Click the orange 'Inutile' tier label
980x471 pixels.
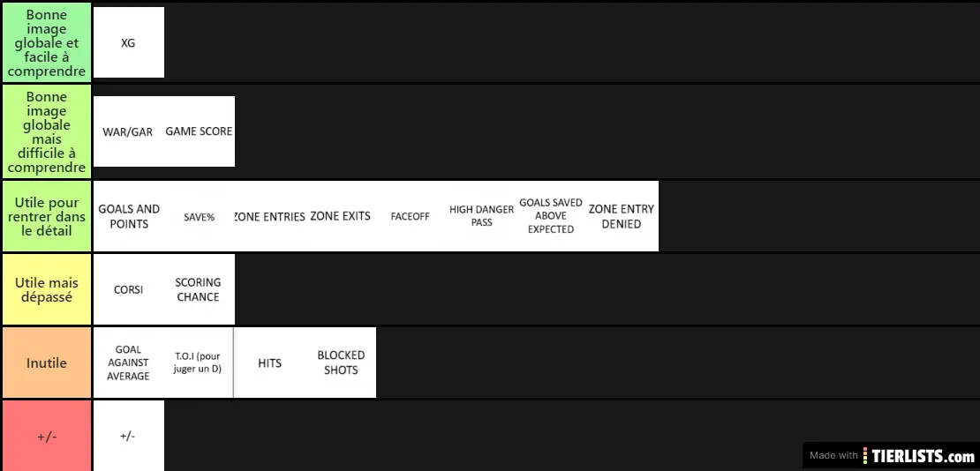pyautogui.click(x=47, y=363)
